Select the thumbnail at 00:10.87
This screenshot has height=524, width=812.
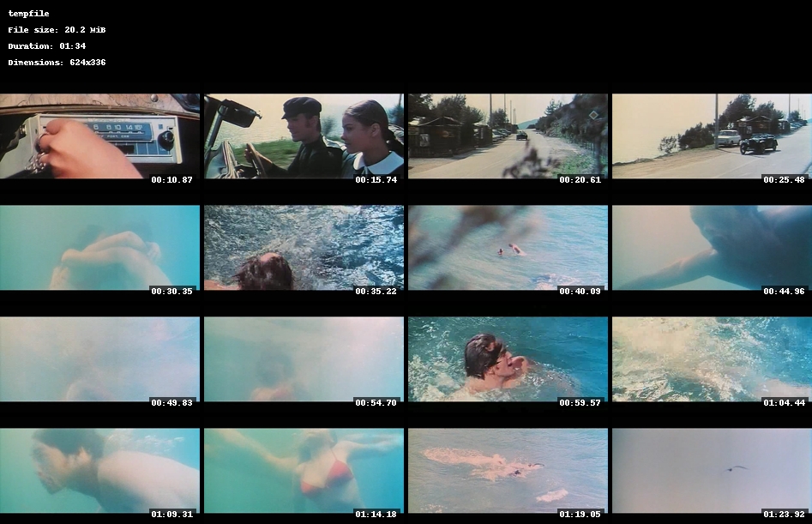[x=99, y=136]
